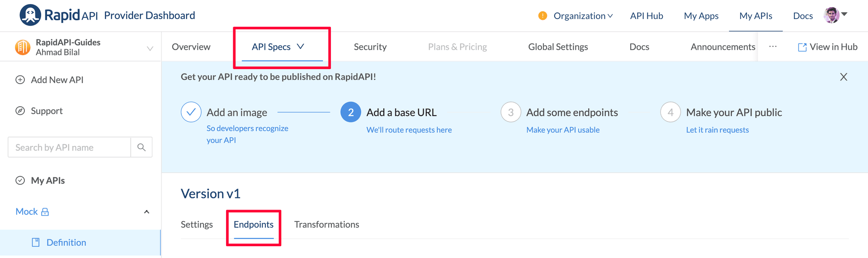Click the step 4 circle
Screen dimensions: 868x258
click(671, 112)
